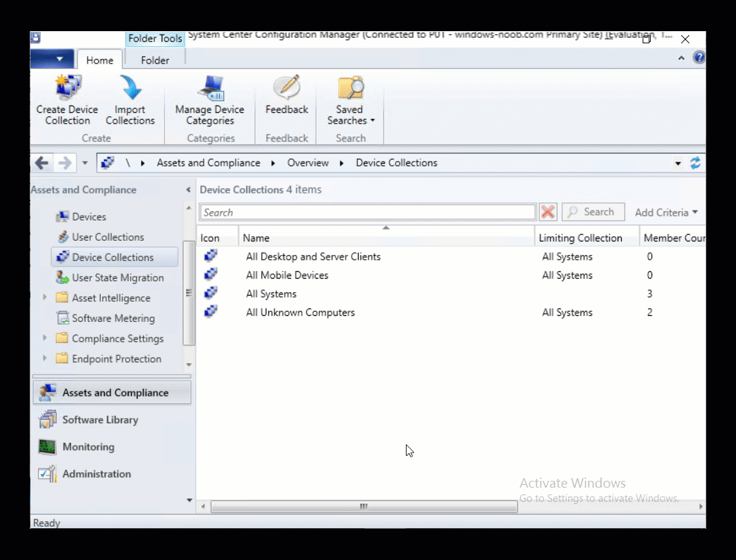Click the Search button
This screenshot has width=736, height=560.
[x=593, y=212]
